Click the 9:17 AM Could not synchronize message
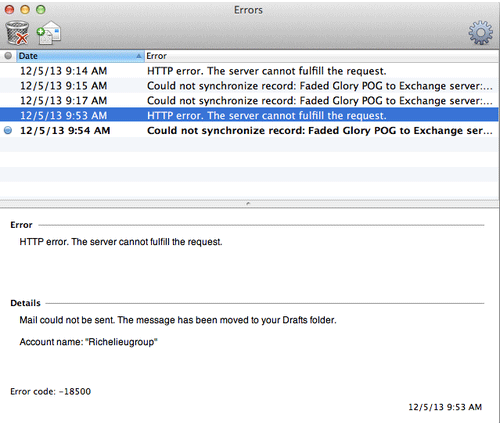Image resolution: width=500 pixels, height=423 pixels. pyautogui.click(x=320, y=101)
